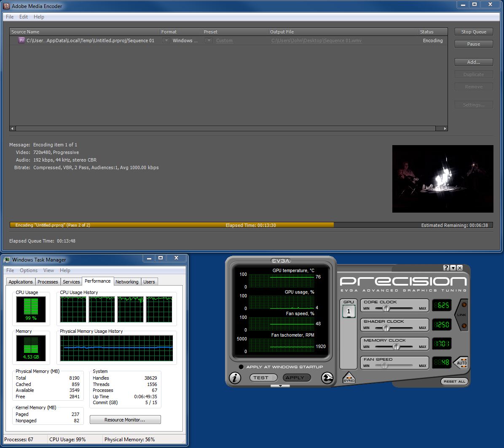Click the Adobe Media Encoder title bar icon
Viewport: 504px width, 448px height.
[x=6, y=6]
